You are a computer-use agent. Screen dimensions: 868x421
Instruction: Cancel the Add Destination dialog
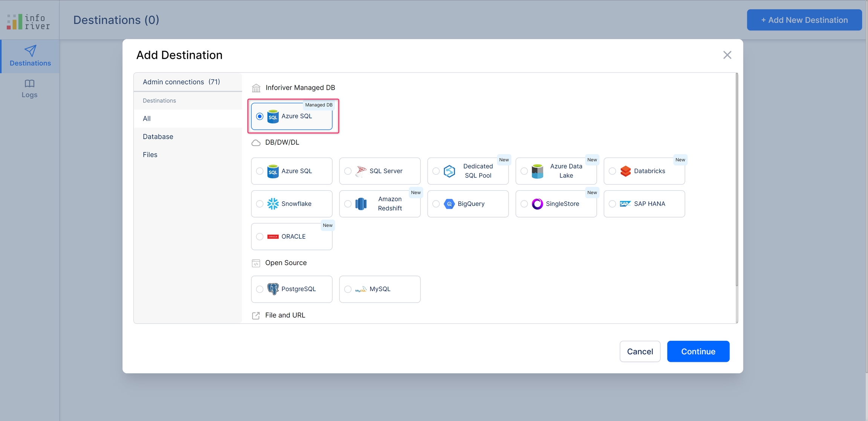point(640,351)
